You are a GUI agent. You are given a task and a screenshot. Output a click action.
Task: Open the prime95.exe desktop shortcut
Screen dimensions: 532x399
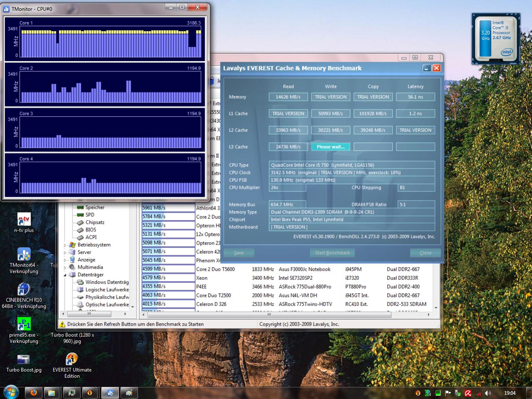coord(24,331)
